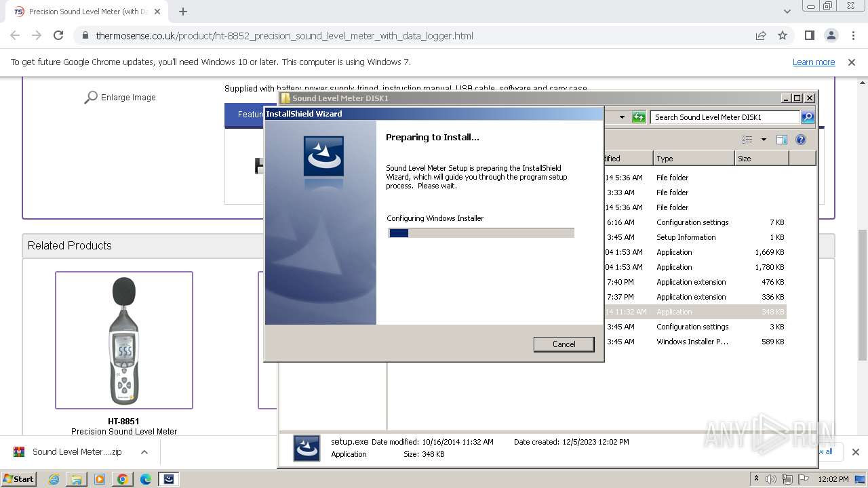Bookmark this page with the star icon
Viewport: 868px width, 488px height.
pos(783,35)
